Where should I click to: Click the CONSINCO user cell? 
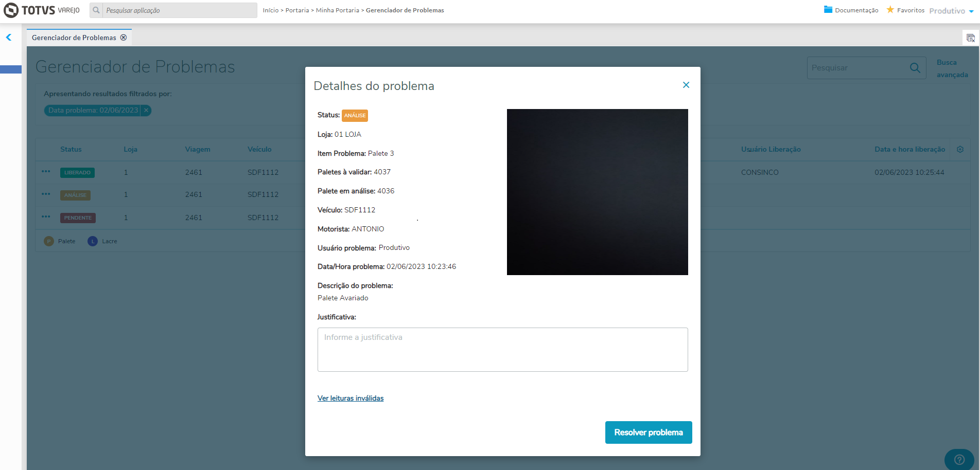click(x=760, y=172)
